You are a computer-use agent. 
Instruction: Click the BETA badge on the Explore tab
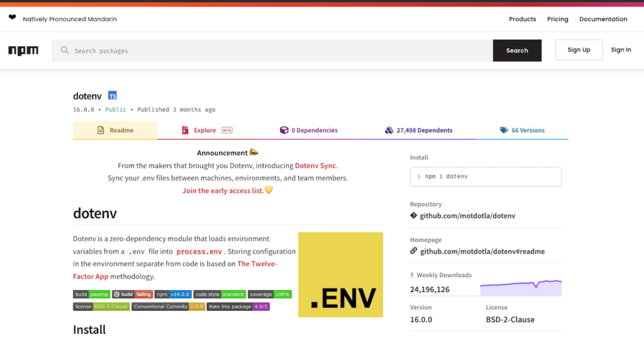click(x=226, y=130)
